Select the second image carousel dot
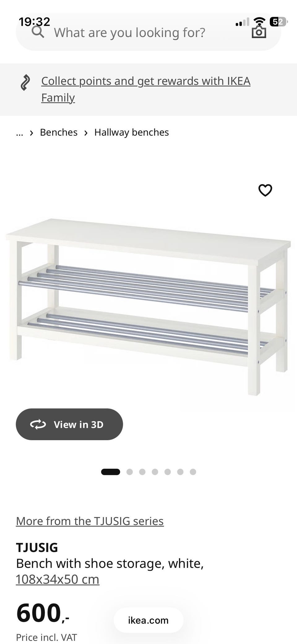This screenshot has height=644, width=297. pyautogui.click(x=130, y=472)
